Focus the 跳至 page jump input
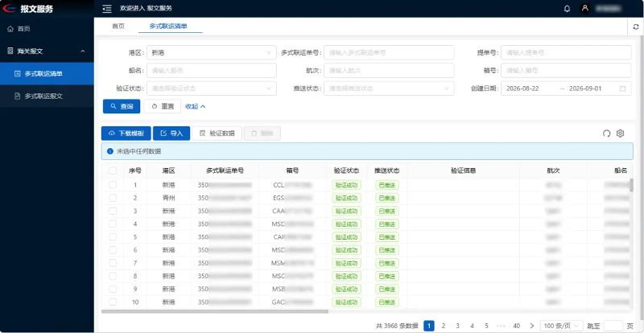 (x=613, y=326)
